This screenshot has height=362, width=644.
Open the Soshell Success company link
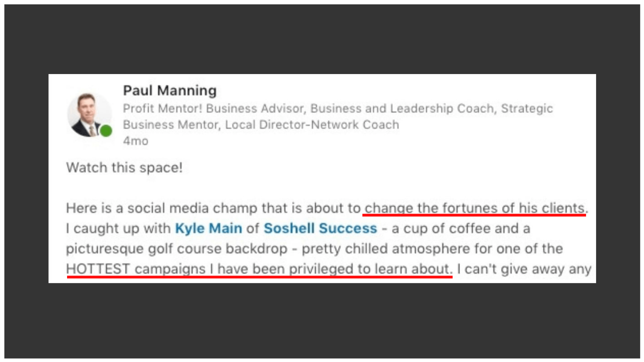pyautogui.click(x=320, y=229)
